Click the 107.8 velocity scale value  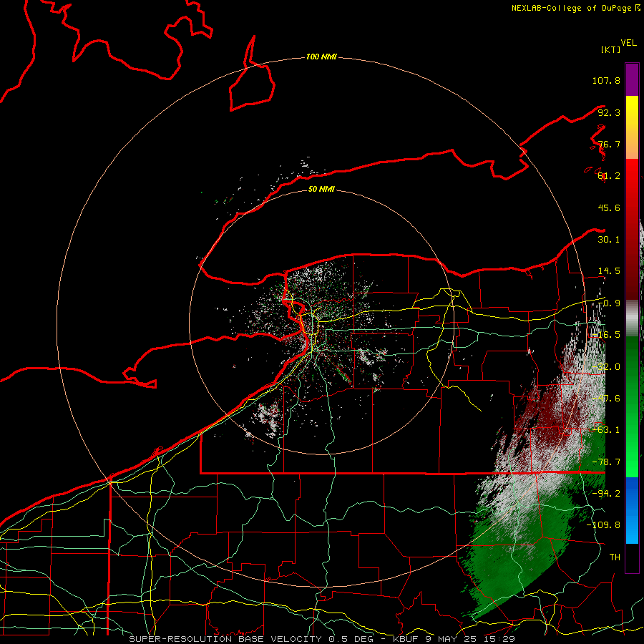(x=606, y=80)
